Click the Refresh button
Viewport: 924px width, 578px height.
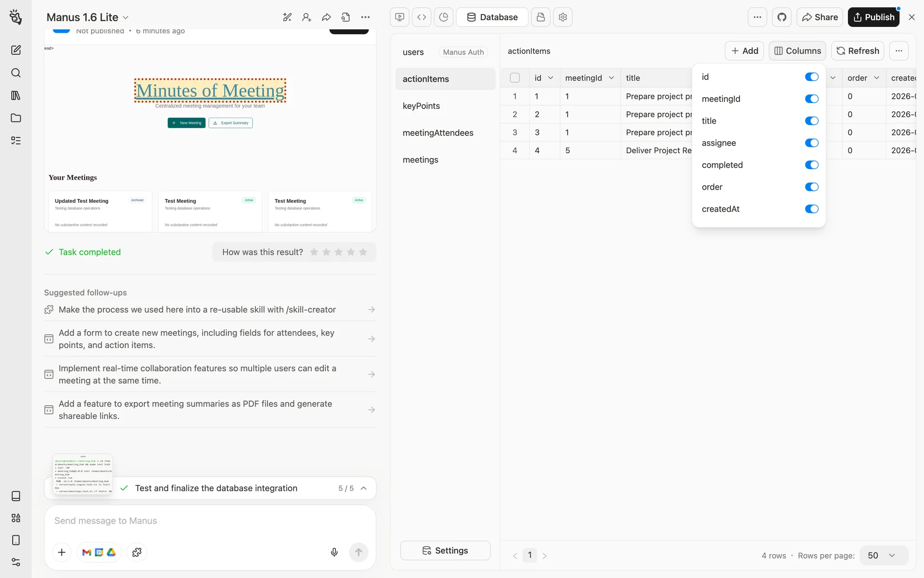pyautogui.click(x=858, y=51)
